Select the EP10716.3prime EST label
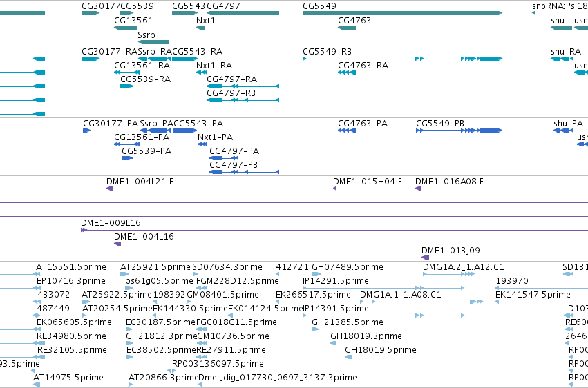Viewport: 588px width, 388px height. click(x=71, y=281)
